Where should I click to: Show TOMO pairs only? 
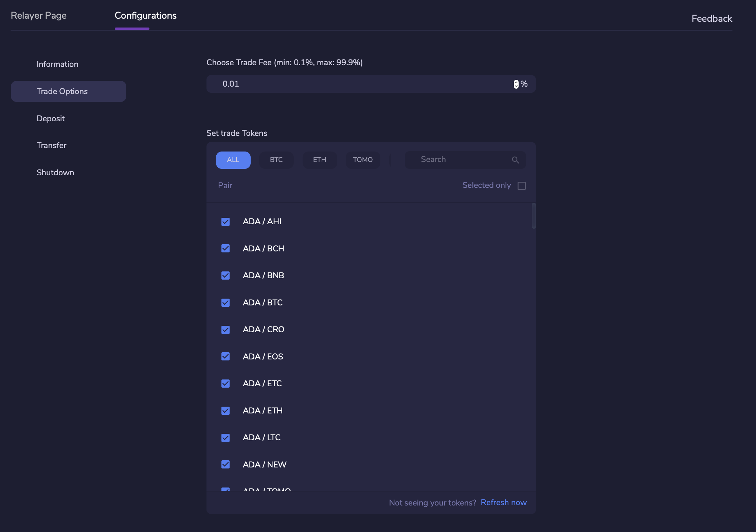[x=362, y=160]
